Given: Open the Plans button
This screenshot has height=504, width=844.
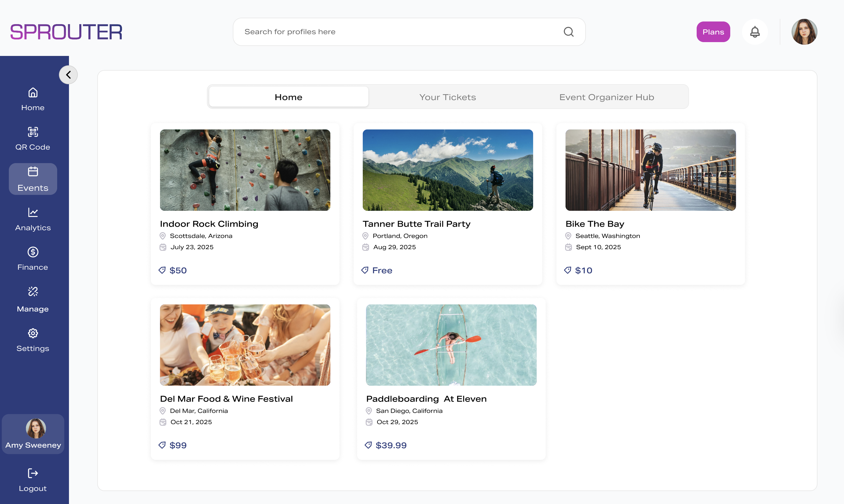Looking at the screenshot, I should point(713,31).
